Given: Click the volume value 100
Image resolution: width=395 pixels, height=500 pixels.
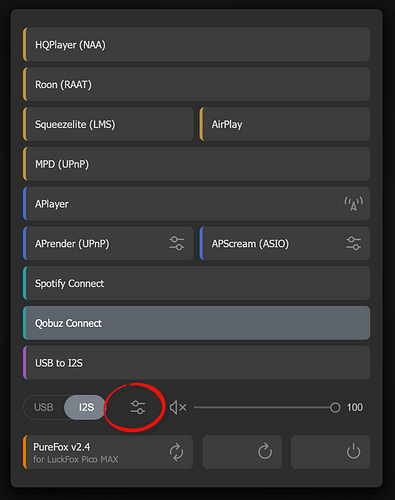Looking at the screenshot, I should pyautogui.click(x=355, y=407).
